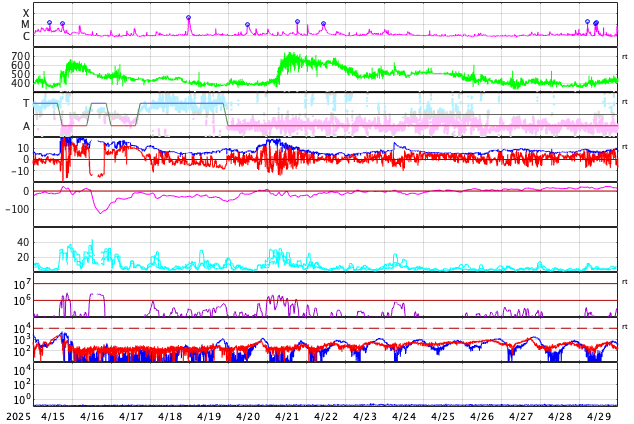Select the 4/16 date label
634x424 pixels.
92,417
